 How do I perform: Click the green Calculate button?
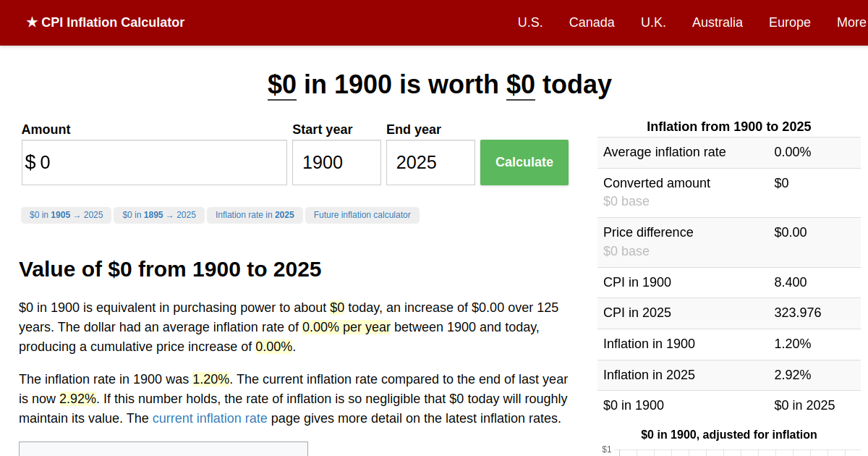tap(524, 162)
